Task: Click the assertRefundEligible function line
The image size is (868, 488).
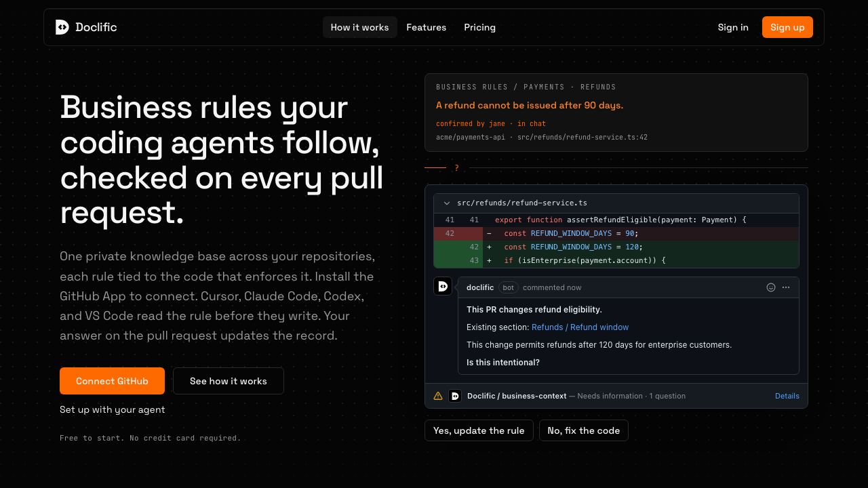Action: click(616, 220)
